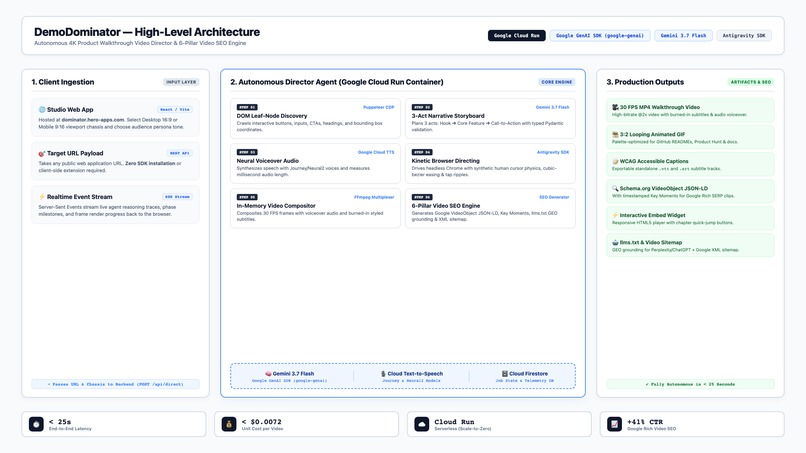This screenshot has width=806, height=453.
Task: Click the Kinetic Browser Directing title
Action: [446, 161]
